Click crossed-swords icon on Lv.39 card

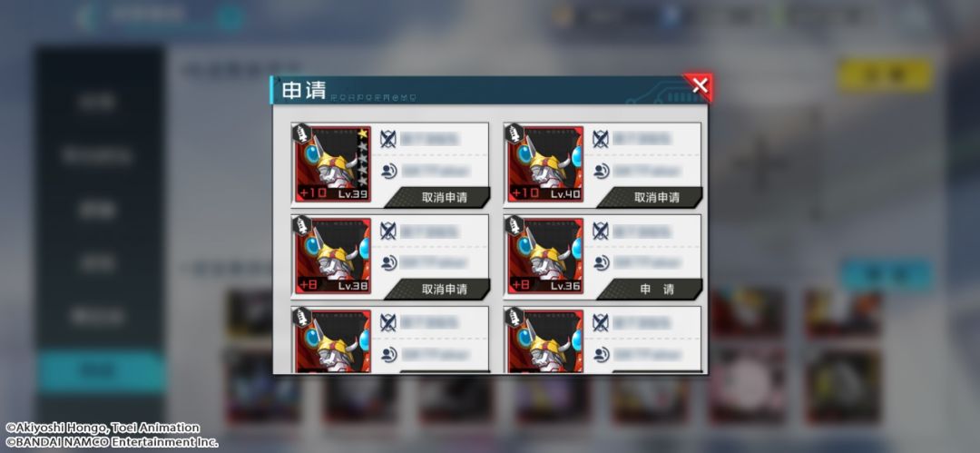388,139
